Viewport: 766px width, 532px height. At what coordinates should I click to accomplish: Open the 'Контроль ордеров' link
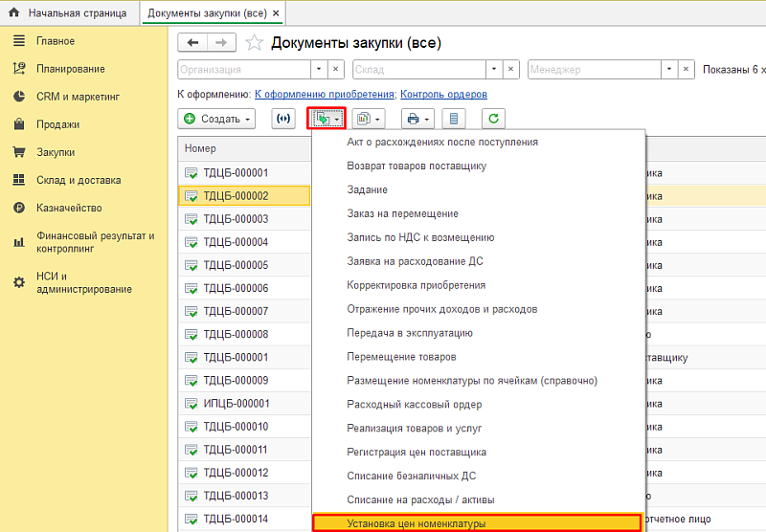[x=443, y=95]
